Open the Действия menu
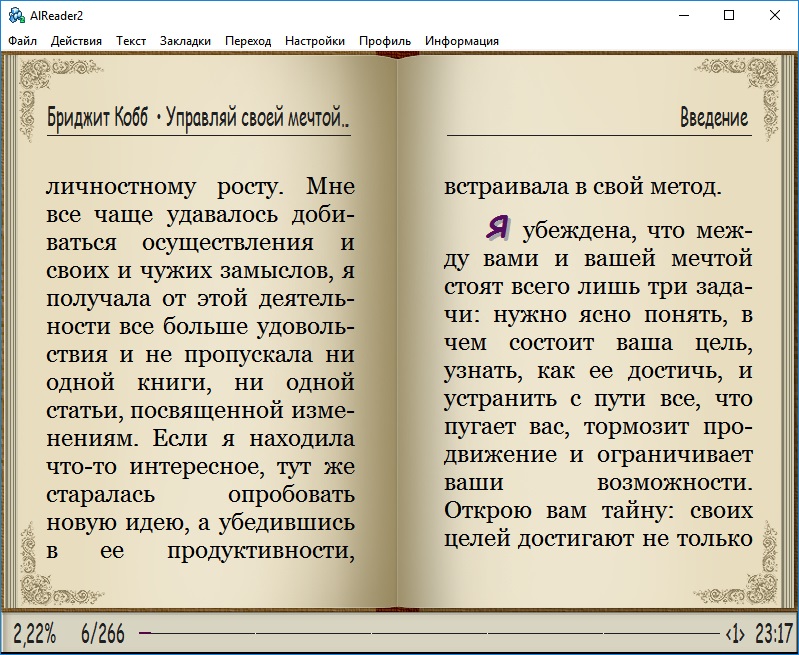 pyautogui.click(x=76, y=41)
